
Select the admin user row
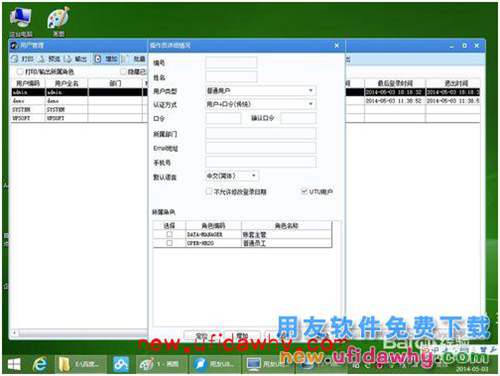click(78, 92)
